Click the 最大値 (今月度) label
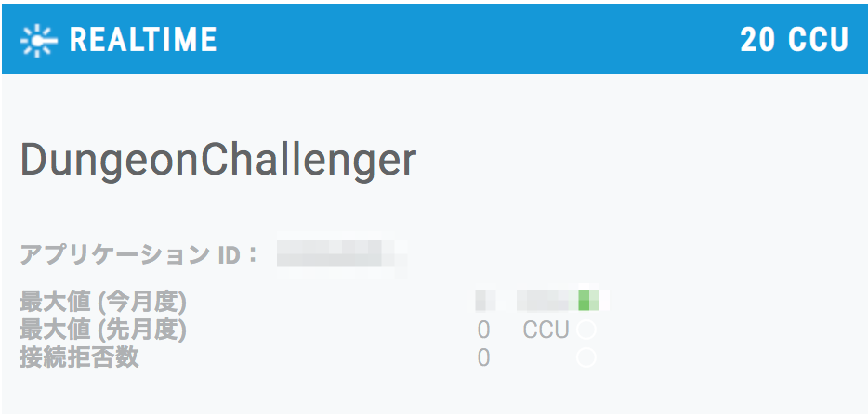The width and height of the screenshot is (868, 414). pyautogui.click(x=103, y=302)
